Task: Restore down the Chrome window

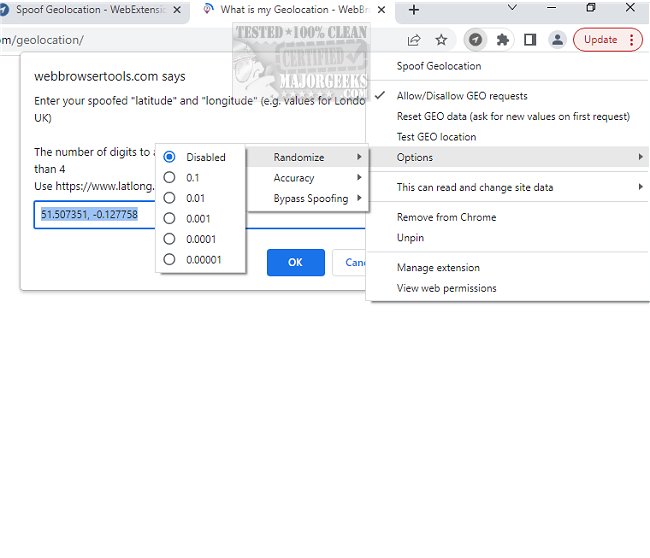Action: click(591, 7)
